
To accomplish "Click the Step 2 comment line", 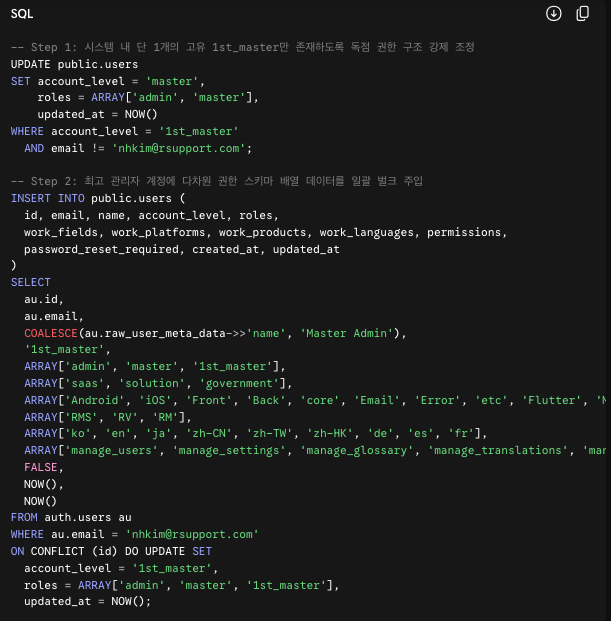I will coord(217,181).
